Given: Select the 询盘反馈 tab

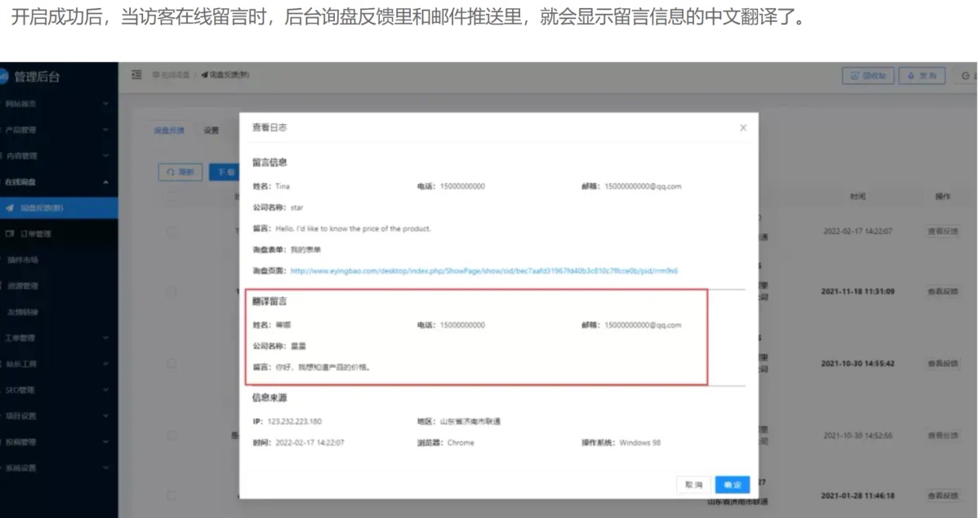Looking at the screenshot, I should [169, 131].
